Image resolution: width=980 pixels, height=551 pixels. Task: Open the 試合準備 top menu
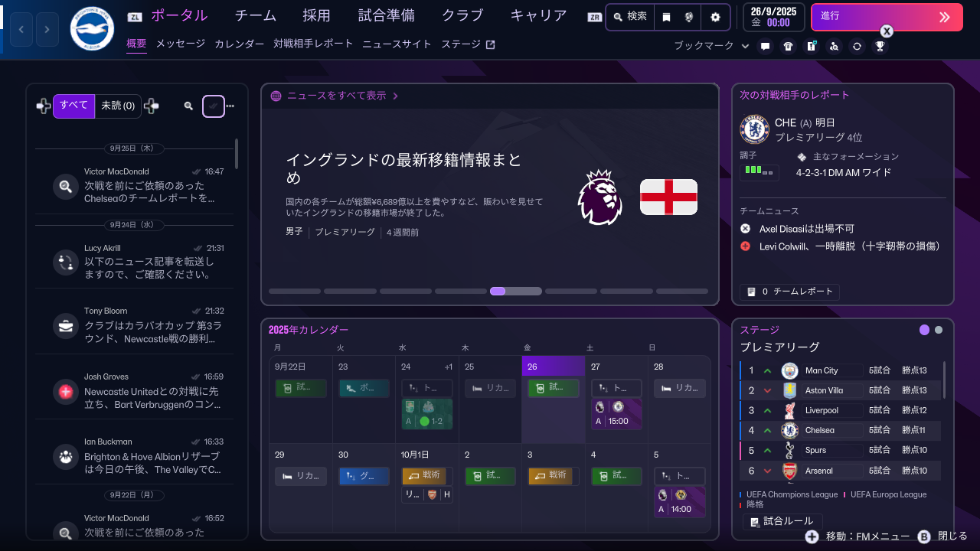pyautogui.click(x=386, y=16)
